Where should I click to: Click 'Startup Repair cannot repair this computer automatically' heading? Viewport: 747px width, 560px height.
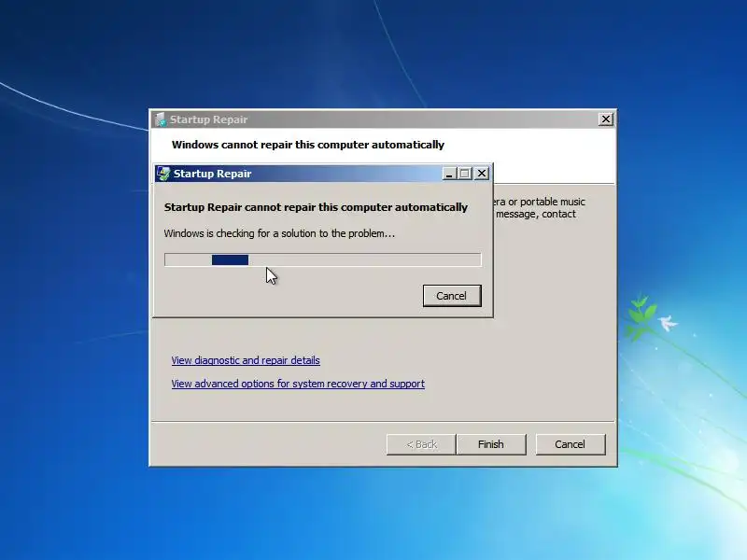pos(316,207)
